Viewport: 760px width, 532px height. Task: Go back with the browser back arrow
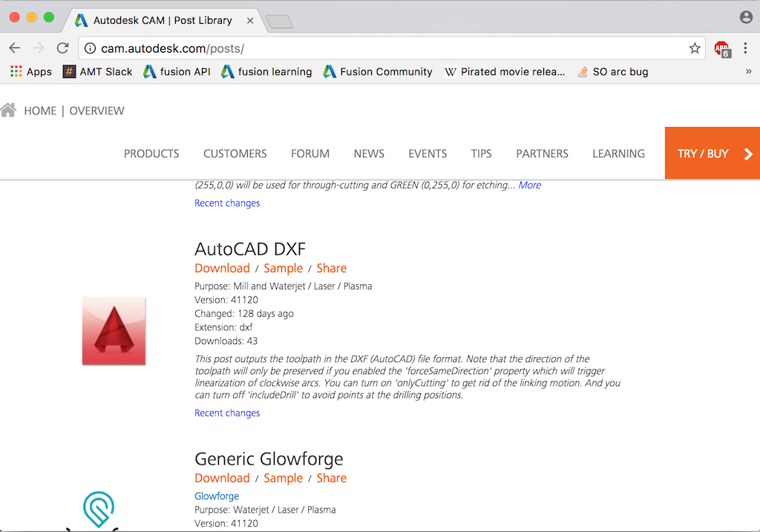point(15,48)
